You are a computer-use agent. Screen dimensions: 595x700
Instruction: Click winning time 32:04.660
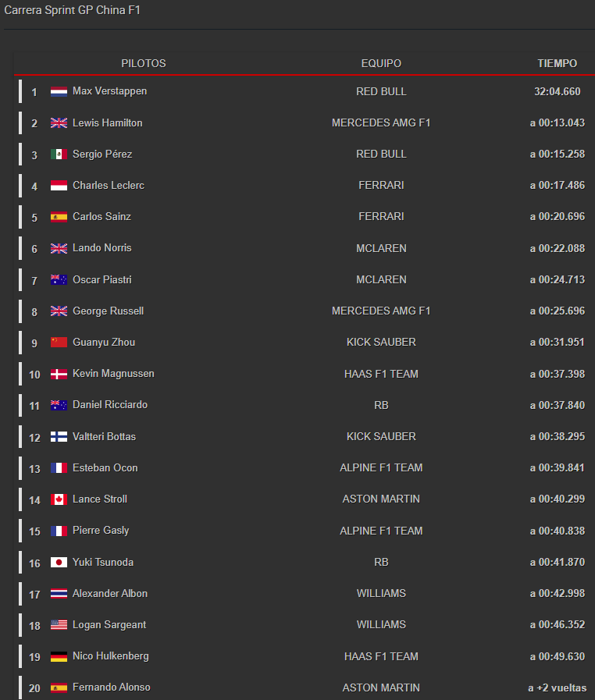[558, 91]
